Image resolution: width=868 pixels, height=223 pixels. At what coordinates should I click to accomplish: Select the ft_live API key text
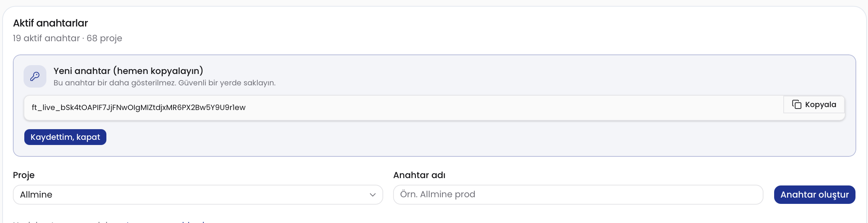coord(139,107)
